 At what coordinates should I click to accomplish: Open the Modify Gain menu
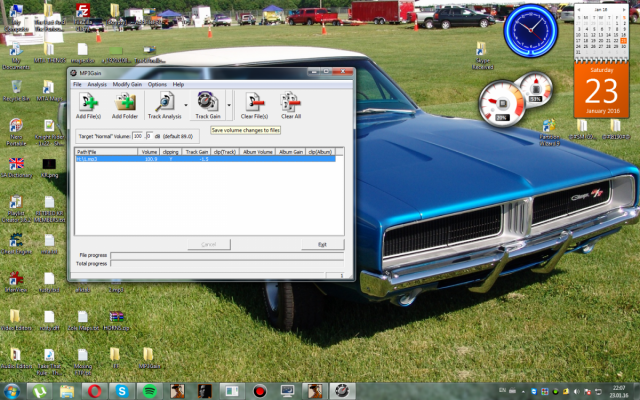pyautogui.click(x=127, y=84)
